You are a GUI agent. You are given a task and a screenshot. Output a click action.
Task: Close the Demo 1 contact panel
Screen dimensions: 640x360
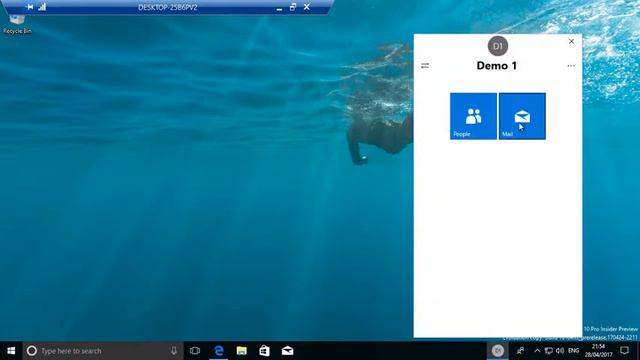(571, 41)
